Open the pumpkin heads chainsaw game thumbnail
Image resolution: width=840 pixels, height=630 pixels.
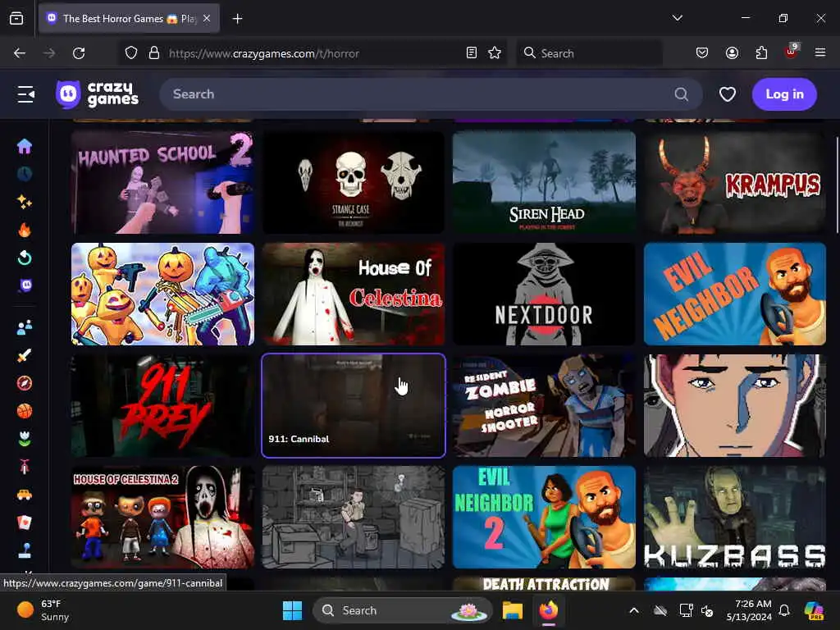(163, 294)
